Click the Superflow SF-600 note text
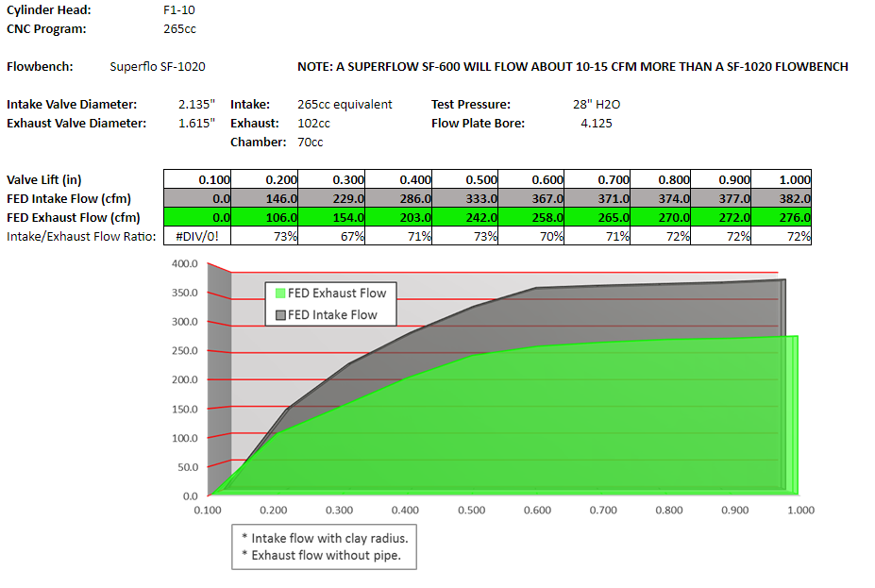 pyautogui.click(x=572, y=67)
